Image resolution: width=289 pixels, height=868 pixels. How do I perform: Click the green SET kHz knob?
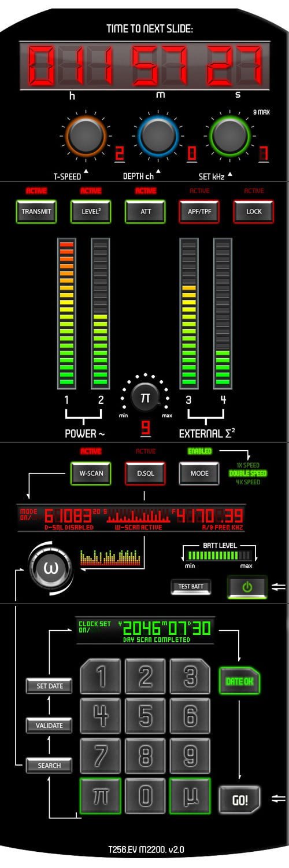tap(229, 135)
